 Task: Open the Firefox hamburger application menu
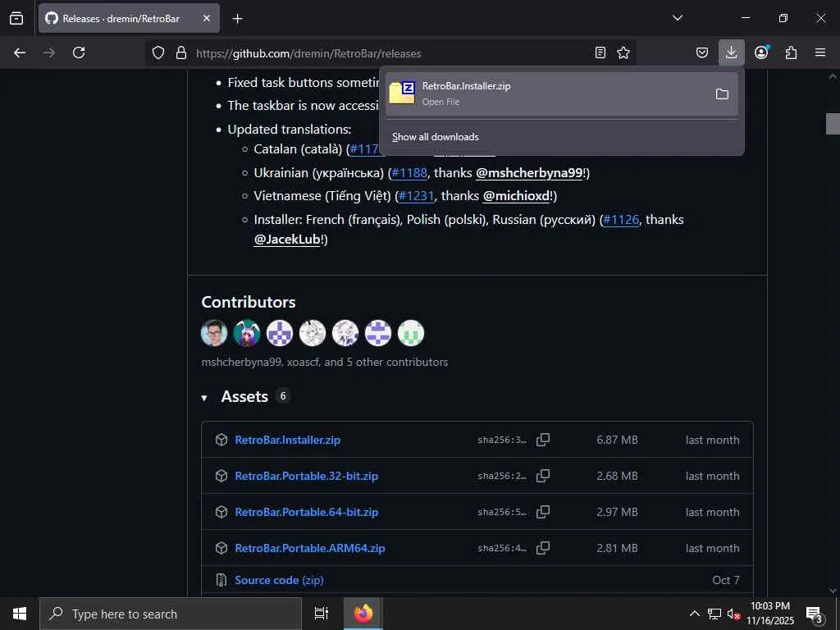tap(820, 52)
